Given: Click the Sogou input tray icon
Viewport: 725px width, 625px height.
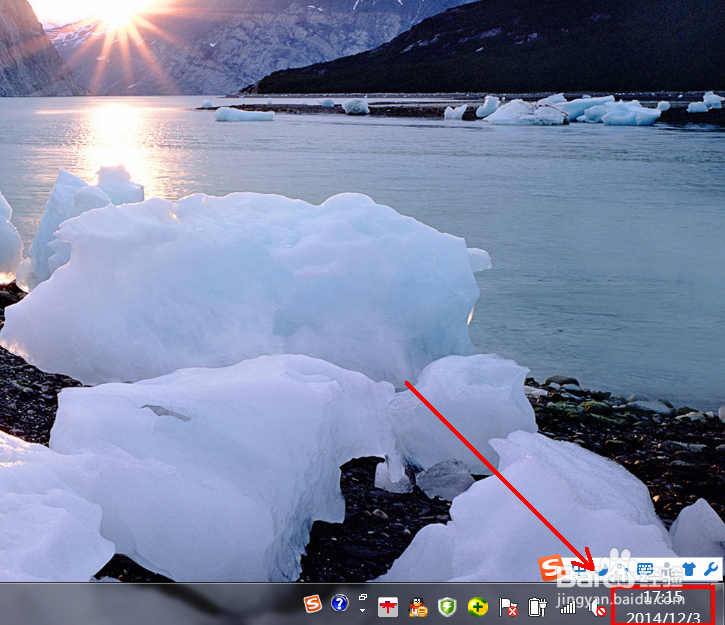Looking at the screenshot, I should [313, 604].
